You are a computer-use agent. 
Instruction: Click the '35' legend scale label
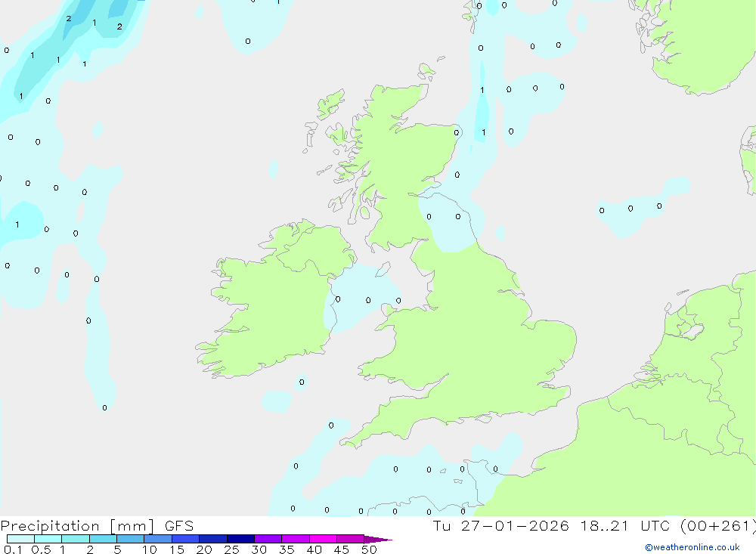click(x=287, y=549)
